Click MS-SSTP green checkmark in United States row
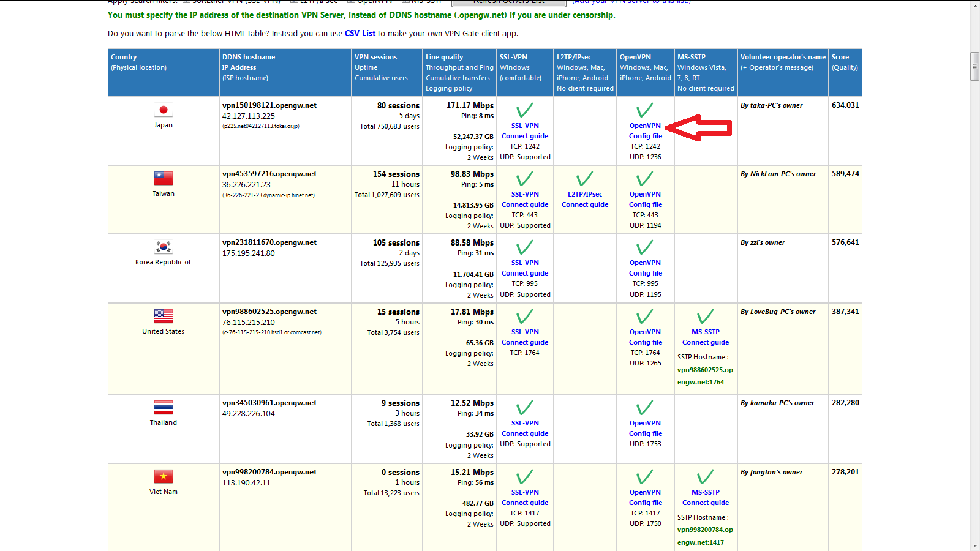Viewport: 980px width, 551px height. coord(705,317)
